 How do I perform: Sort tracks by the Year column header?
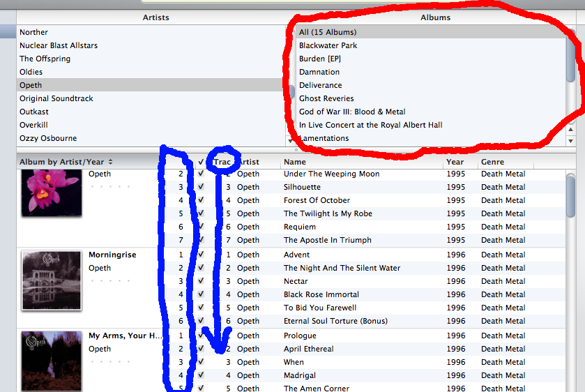[x=461, y=162]
